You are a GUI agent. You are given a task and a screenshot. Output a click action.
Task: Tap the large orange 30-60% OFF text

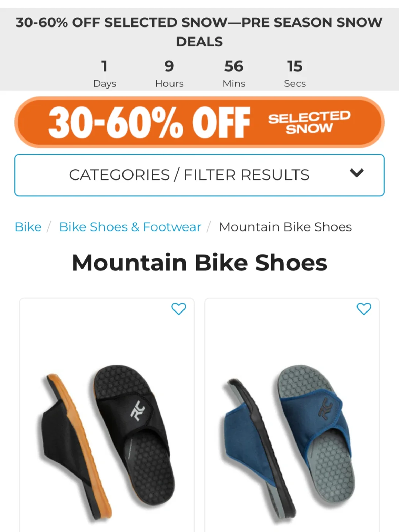149,122
